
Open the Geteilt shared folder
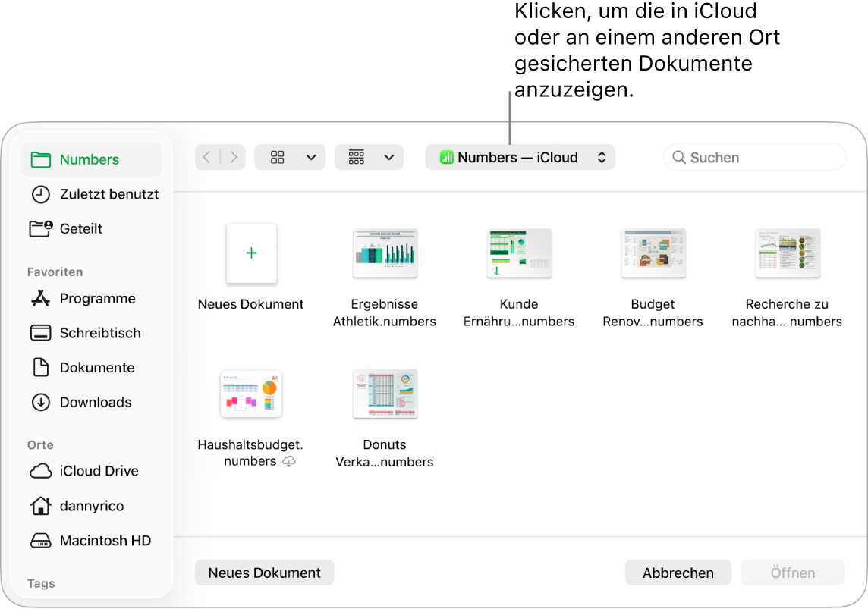point(91,228)
